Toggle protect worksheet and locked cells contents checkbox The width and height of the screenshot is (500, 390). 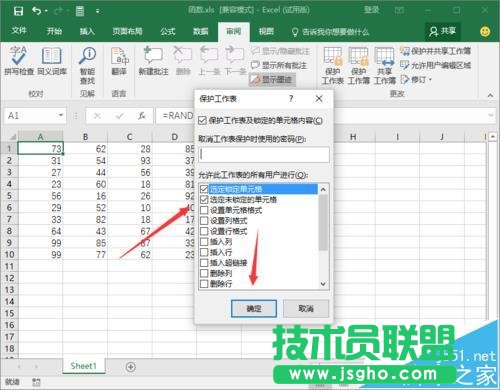(x=202, y=120)
